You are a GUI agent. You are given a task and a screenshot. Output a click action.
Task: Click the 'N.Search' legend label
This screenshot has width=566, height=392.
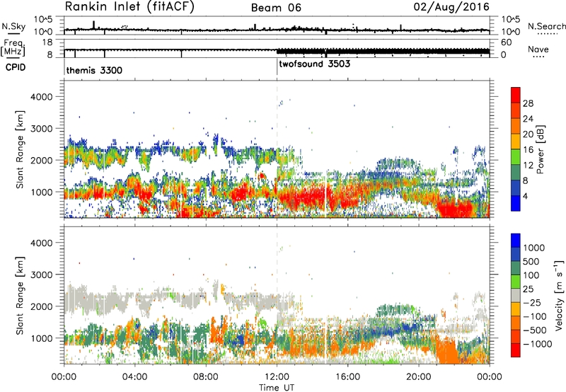tap(546, 26)
